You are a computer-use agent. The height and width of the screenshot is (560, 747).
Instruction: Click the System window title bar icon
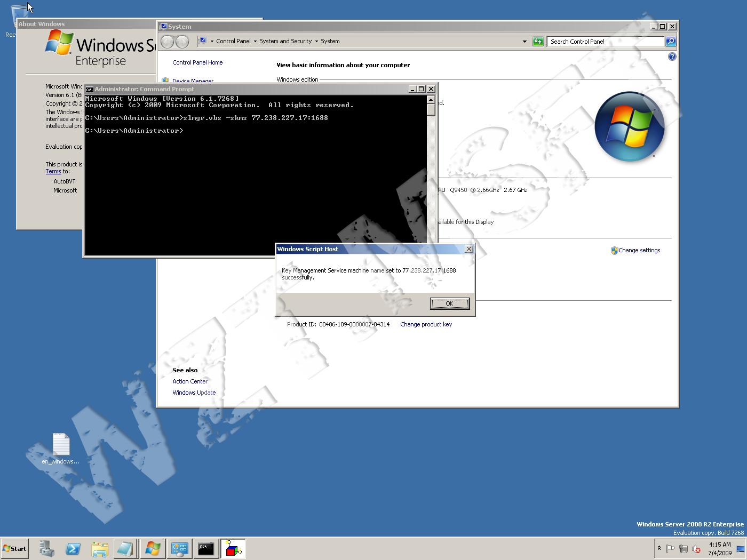pyautogui.click(x=164, y=26)
